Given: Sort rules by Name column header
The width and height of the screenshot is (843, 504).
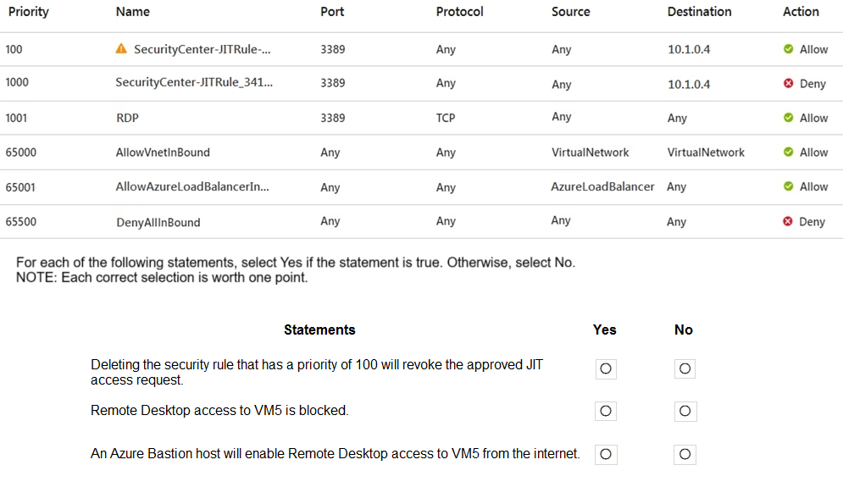Looking at the screenshot, I should coord(133,12).
